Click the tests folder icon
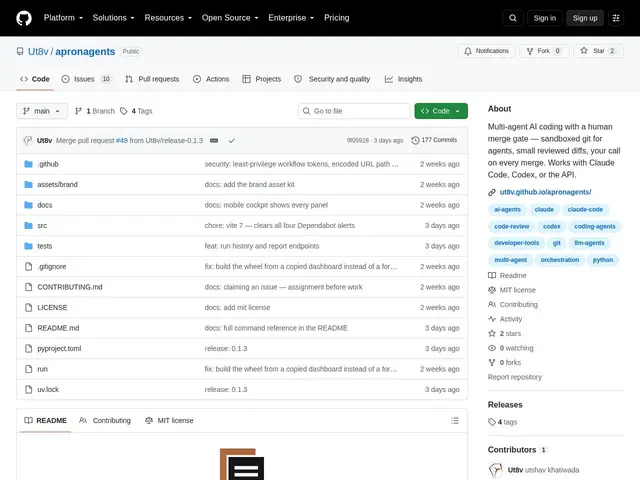 tap(28, 246)
